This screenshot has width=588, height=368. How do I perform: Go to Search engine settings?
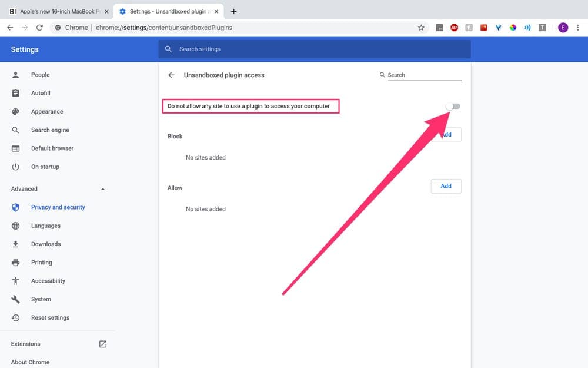50,130
